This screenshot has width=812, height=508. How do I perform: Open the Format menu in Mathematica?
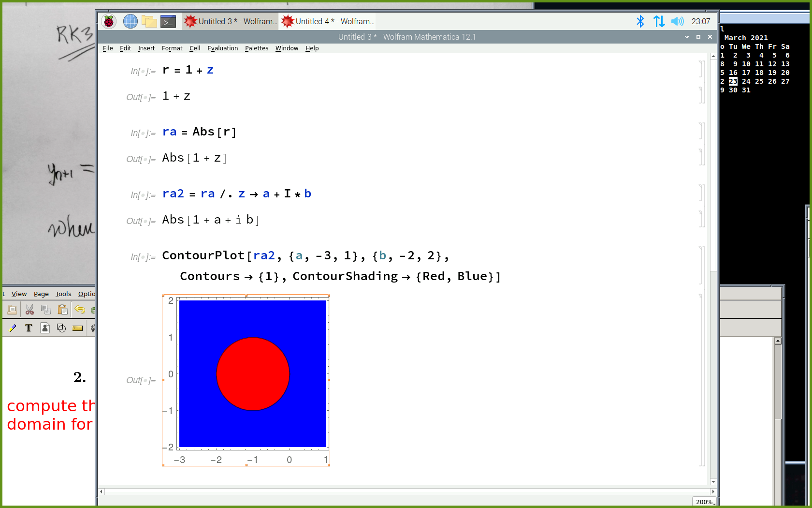coord(172,48)
